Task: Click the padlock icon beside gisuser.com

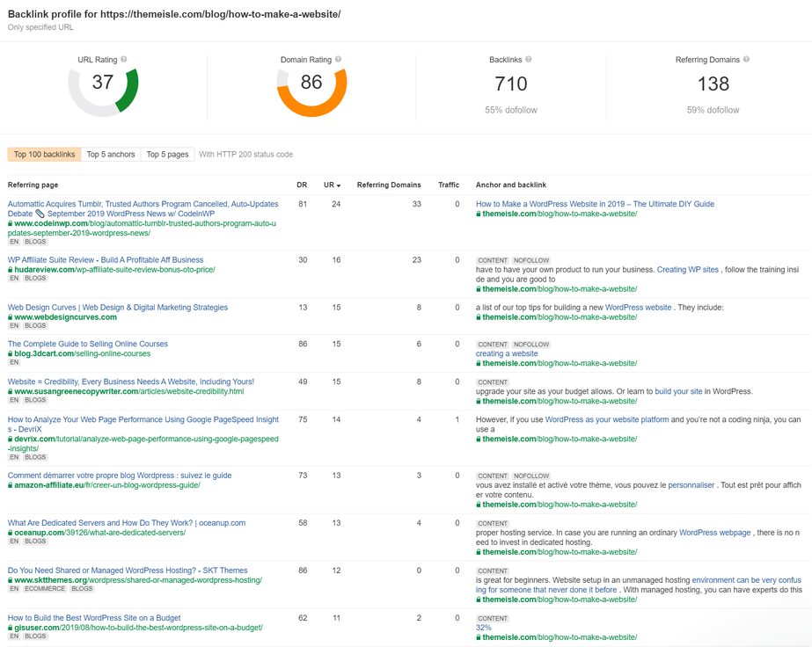Action: pyautogui.click(x=11, y=629)
